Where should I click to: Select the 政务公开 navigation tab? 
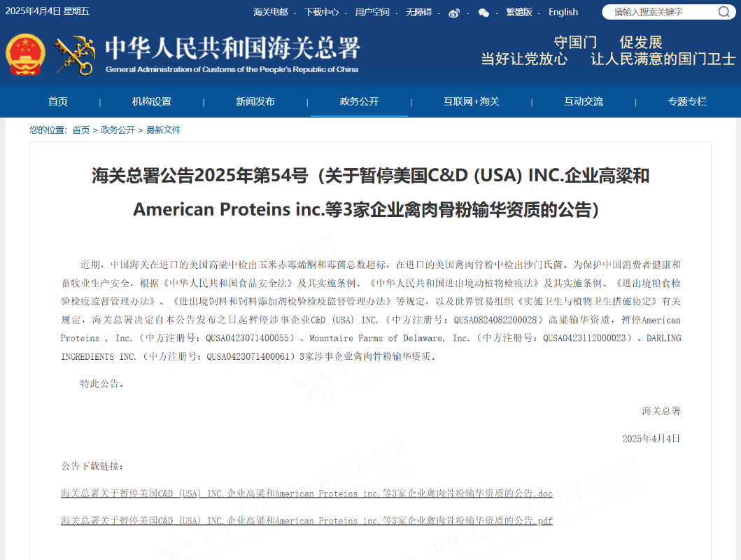(359, 101)
